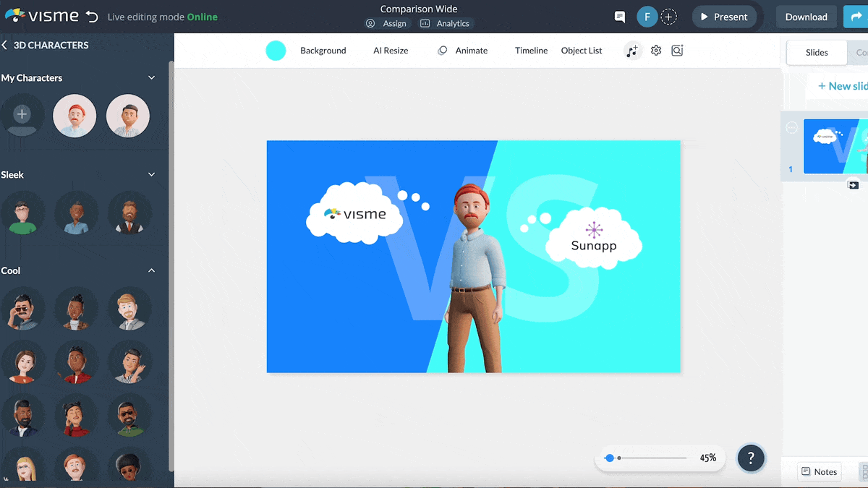868x488 pixels.
Task: Select the red-haired mustache character thumbnail
Action: point(75,116)
